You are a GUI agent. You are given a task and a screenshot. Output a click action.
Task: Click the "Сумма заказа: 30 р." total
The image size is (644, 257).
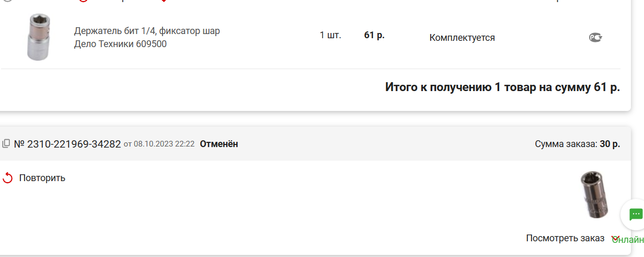[x=578, y=144]
